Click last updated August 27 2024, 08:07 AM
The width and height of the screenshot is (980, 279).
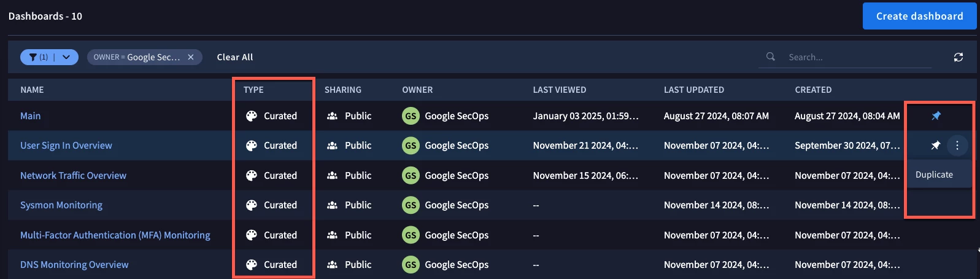tap(716, 116)
